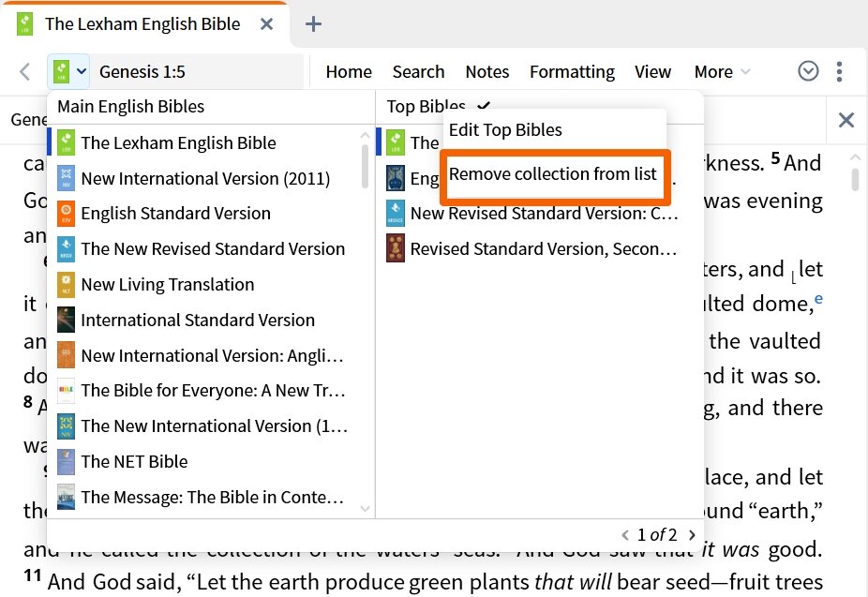Click The Message cover icon
This screenshot has height=597, width=868.
(x=66, y=497)
